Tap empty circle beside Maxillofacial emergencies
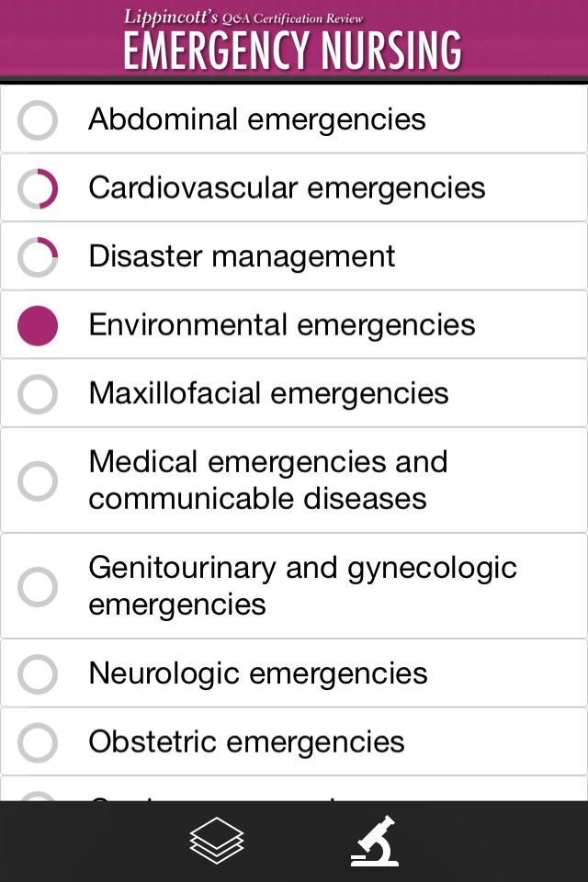Image resolution: width=588 pixels, height=882 pixels. click(x=38, y=394)
